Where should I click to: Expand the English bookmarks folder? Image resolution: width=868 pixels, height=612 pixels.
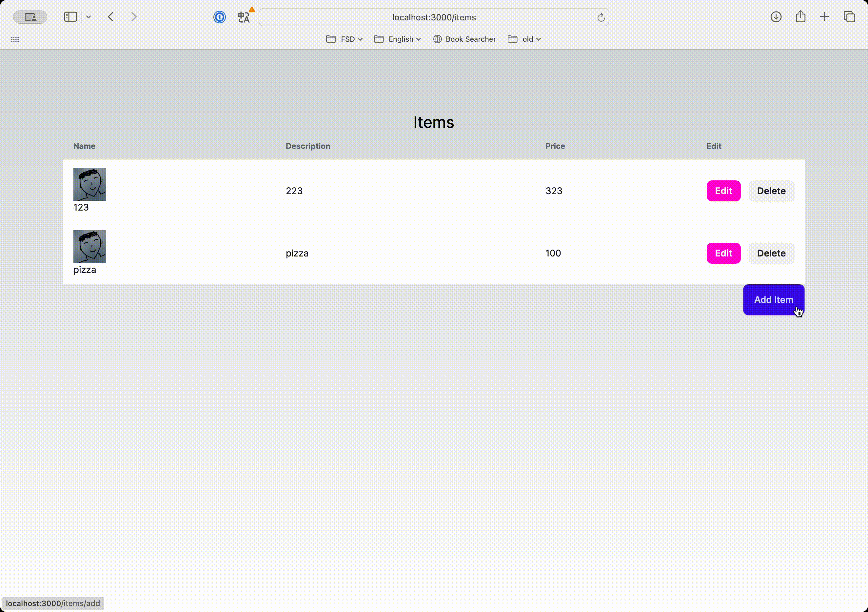[x=397, y=39]
